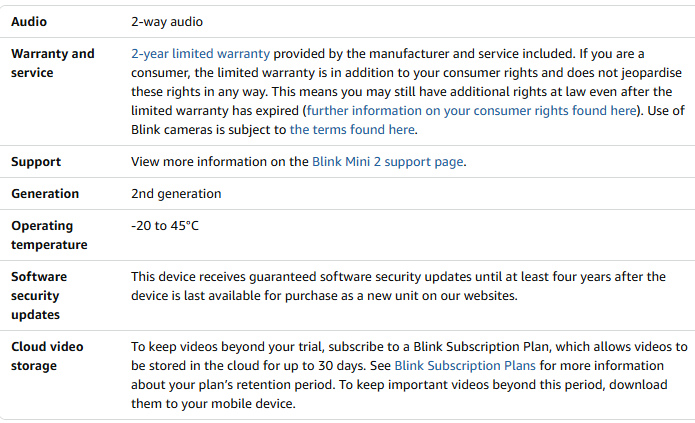
Task: Open the Blink Subscription Plans link
Action: pos(465,365)
